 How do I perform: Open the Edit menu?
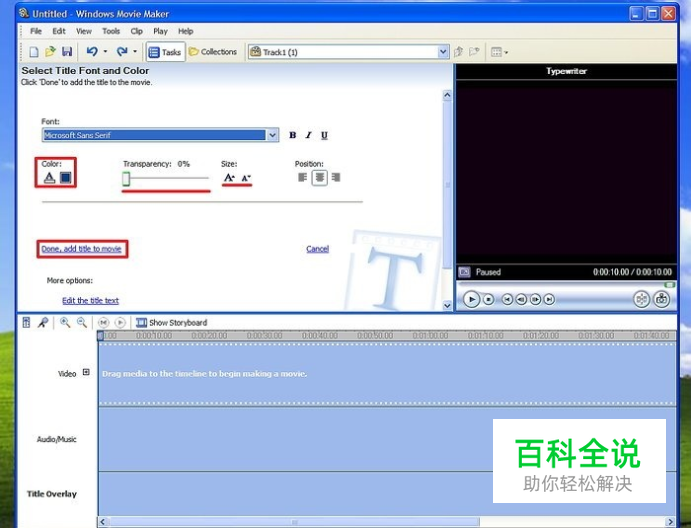tap(59, 31)
